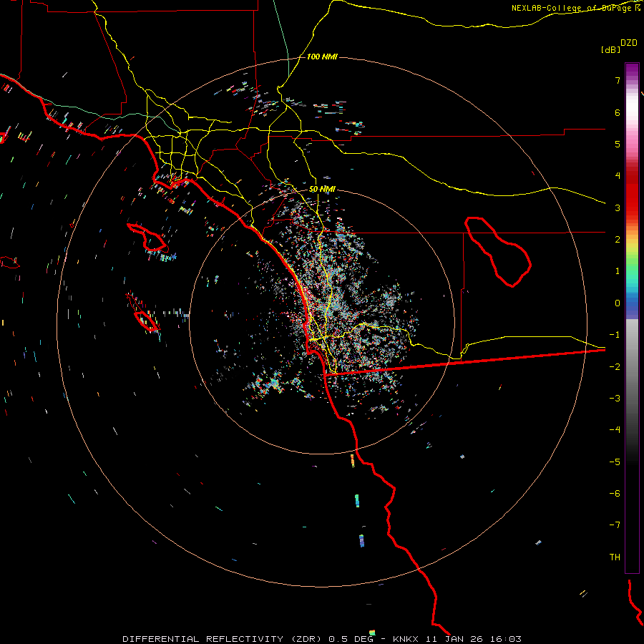Click the -5 dB scale label
Screen dimensions: 644x644
click(615, 462)
